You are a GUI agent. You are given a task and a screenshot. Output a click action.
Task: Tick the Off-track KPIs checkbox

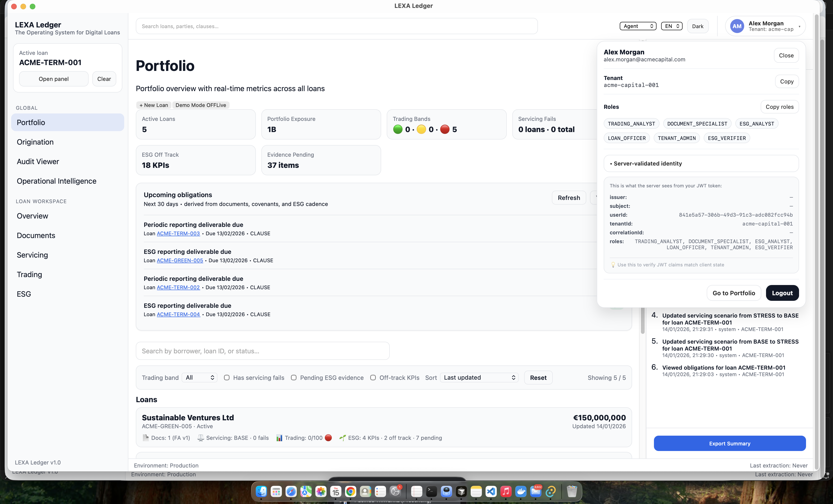(x=373, y=378)
